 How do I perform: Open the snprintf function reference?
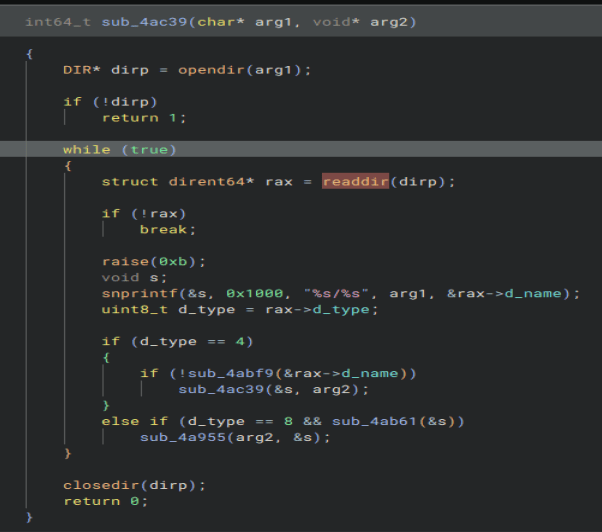point(133,293)
